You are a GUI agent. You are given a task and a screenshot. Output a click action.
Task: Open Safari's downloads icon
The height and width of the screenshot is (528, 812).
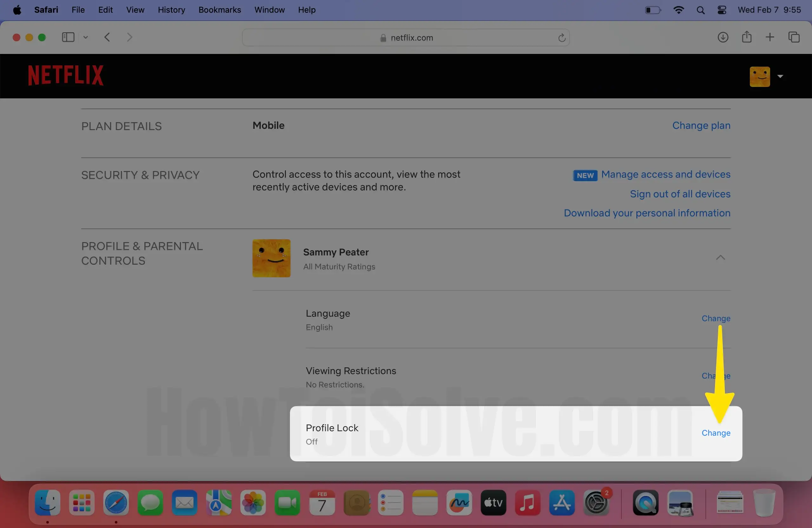[x=723, y=37]
